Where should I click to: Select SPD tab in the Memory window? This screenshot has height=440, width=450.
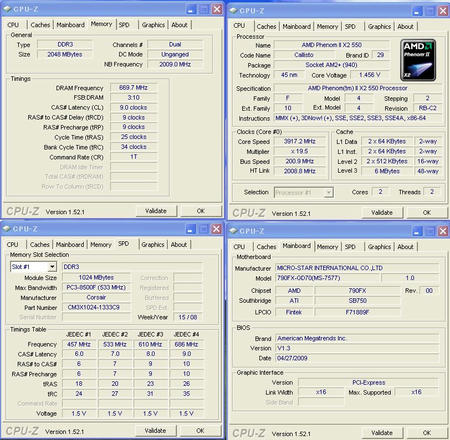[124, 25]
